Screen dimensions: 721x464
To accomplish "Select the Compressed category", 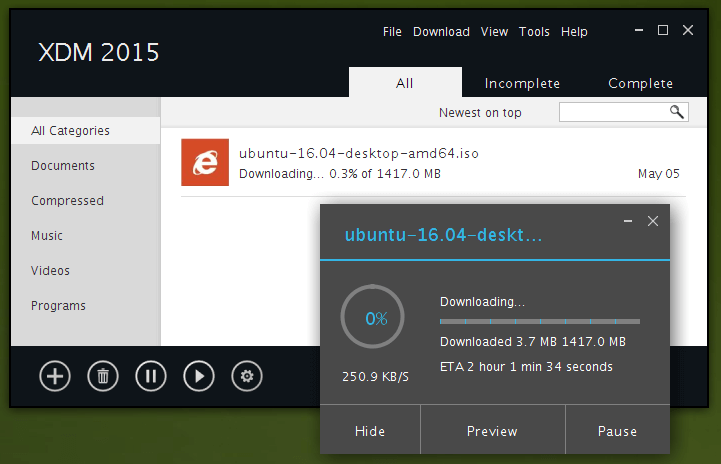I will [68, 201].
